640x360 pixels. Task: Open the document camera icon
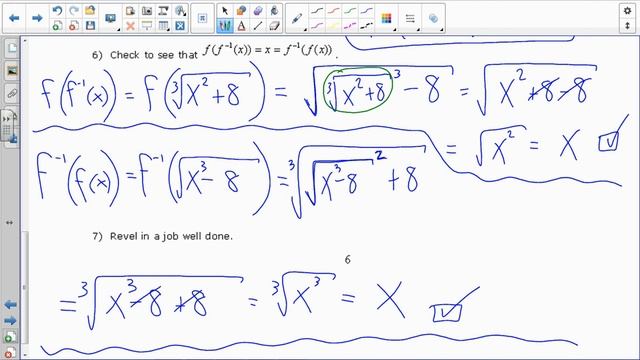(163, 11)
